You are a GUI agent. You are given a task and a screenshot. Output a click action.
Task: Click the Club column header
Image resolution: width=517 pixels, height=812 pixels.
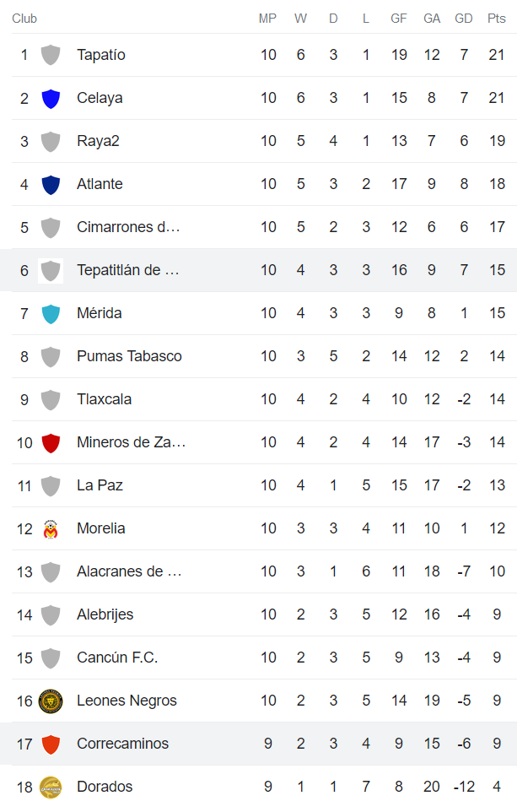click(24, 19)
